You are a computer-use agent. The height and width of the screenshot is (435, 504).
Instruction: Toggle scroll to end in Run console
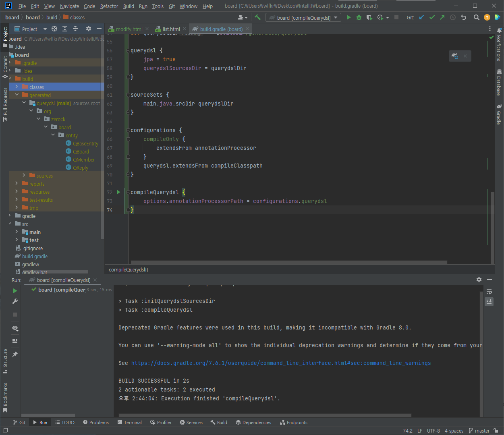[x=489, y=302]
